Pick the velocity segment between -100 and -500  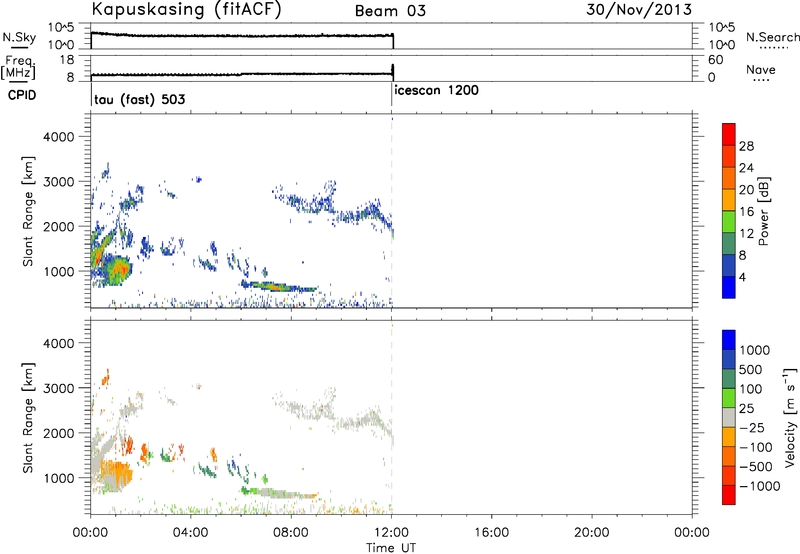coord(729,456)
